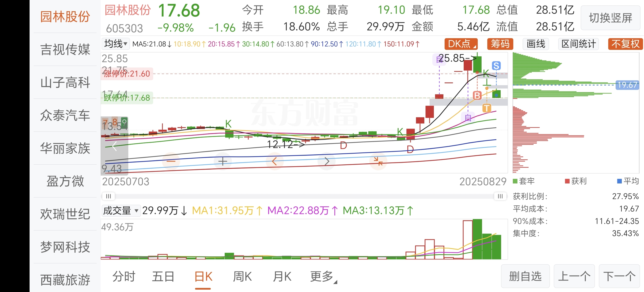
Task: Switch to the 月K tab
Action: coord(282,276)
